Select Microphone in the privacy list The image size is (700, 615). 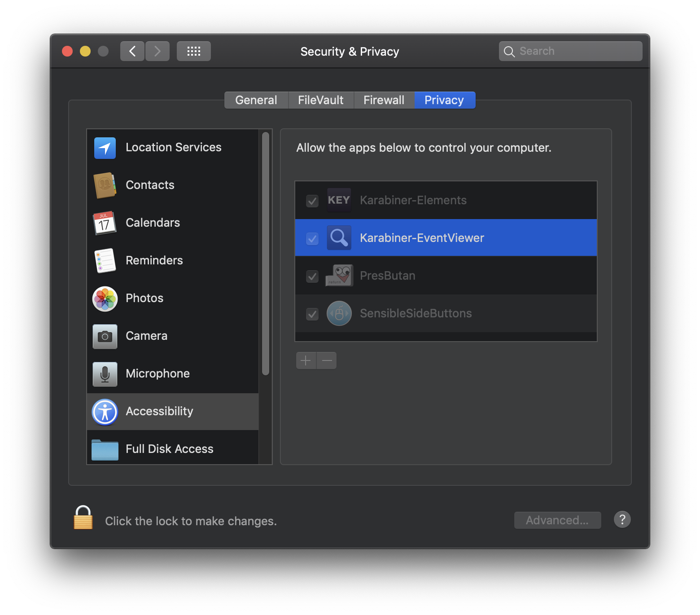[173, 374]
